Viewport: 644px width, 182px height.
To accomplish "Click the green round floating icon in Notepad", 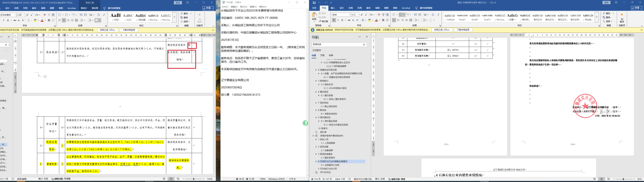I will coord(305,123).
